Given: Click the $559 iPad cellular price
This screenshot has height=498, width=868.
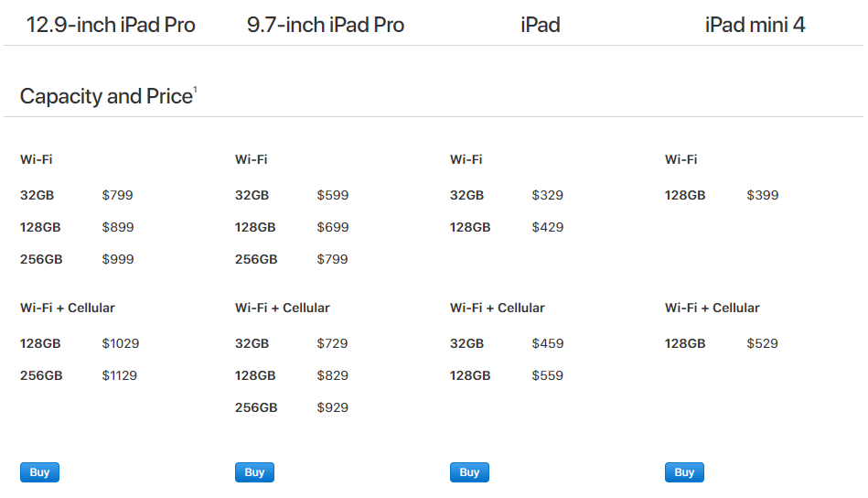Looking at the screenshot, I should click(x=548, y=375).
